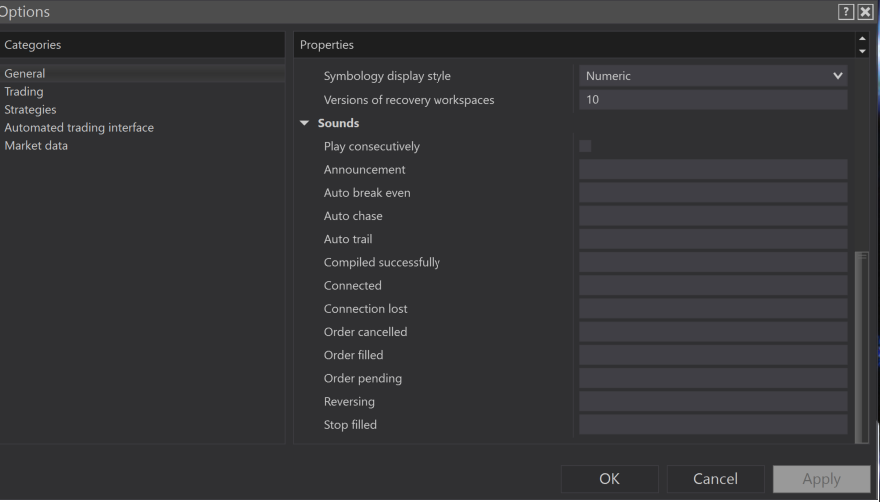Click the Order filled sound field
The height and width of the screenshot is (502, 880).
coord(713,355)
